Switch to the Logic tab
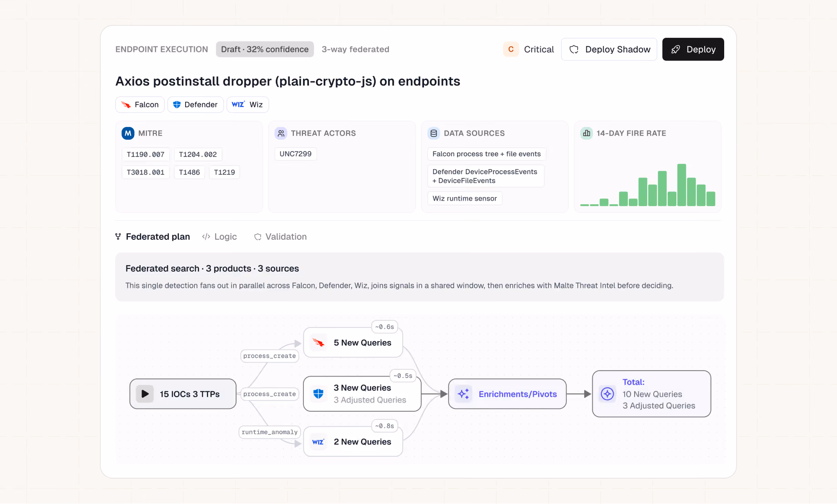The height and width of the screenshot is (504, 837). click(x=220, y=237)
